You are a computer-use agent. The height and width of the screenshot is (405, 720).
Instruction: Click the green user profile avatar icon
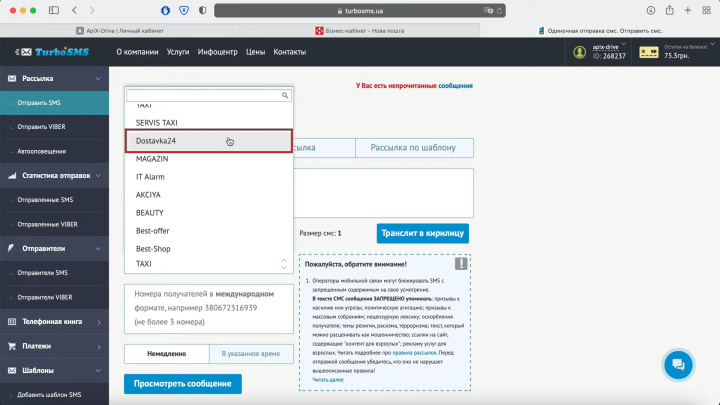coord(579,52)
